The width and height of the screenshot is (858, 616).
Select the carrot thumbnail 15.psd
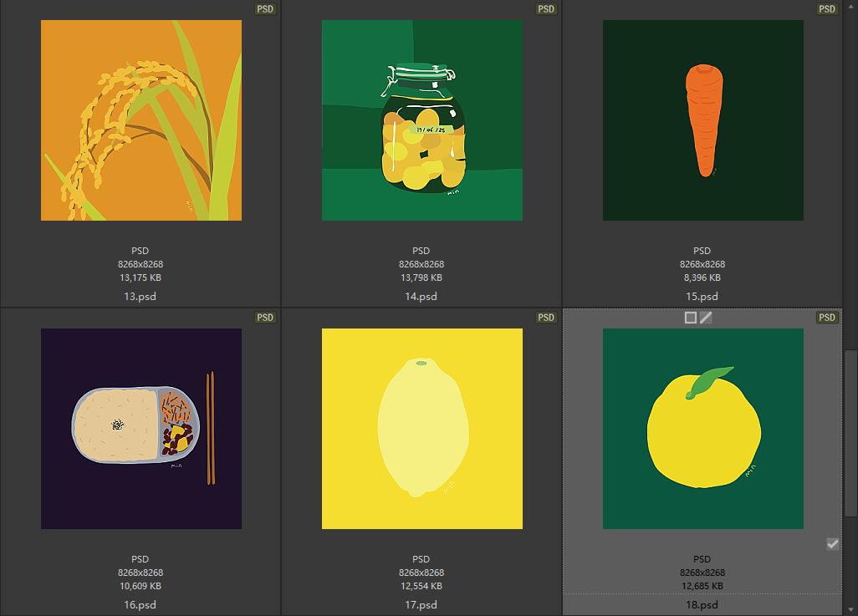tap(703, 120)
